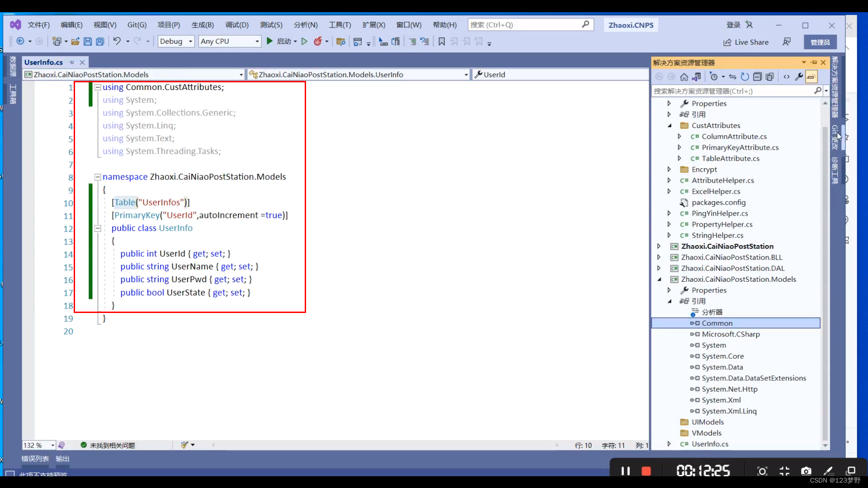Refresh the Solution Explorer
The width and height of the screenshot is (868, 488).
[745, 77]
